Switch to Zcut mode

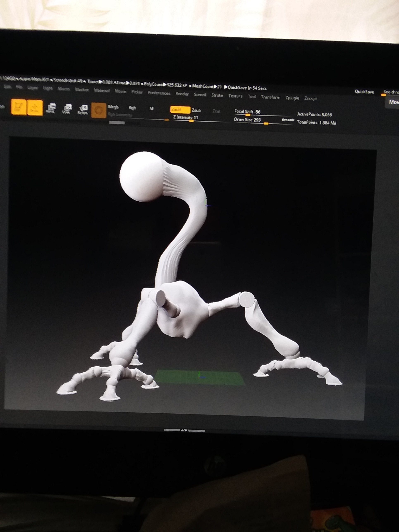pos(216,111)
